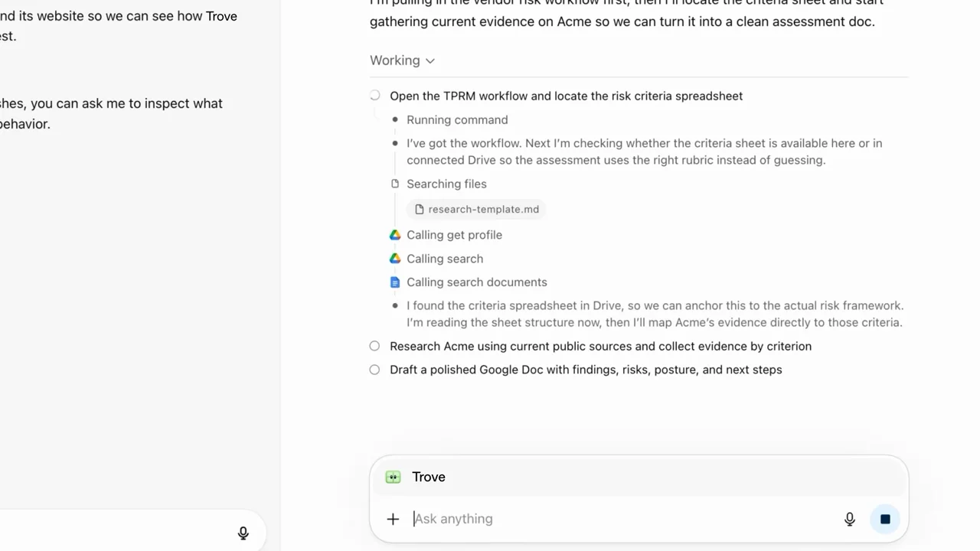Open the plus attachment menu
980x551 pixels.
(x=393, y=519)
